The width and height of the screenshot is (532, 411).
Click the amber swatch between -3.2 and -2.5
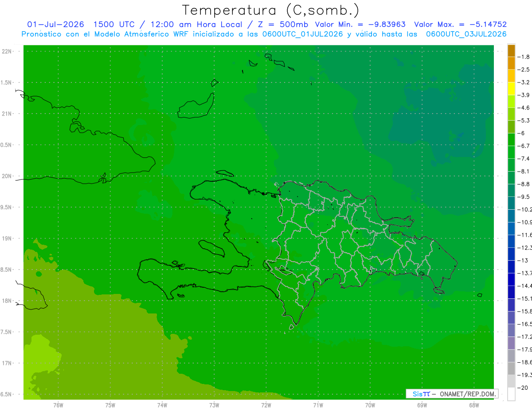click(x=511, y=76)
